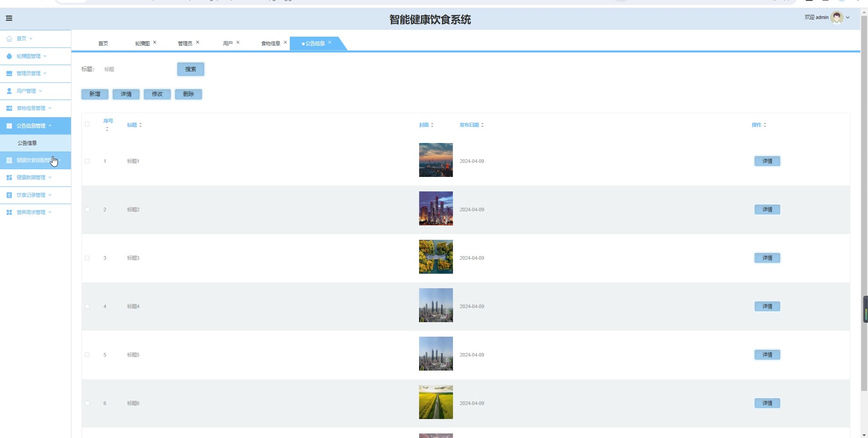The image size is (868, 438).
Task: Select the checkbox for row 标题1
Action: pos(87,161)
